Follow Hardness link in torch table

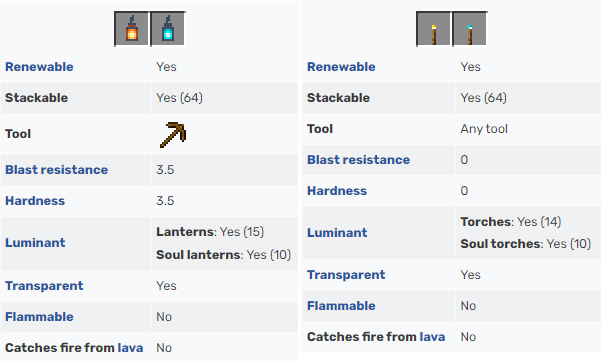(337, 191)
